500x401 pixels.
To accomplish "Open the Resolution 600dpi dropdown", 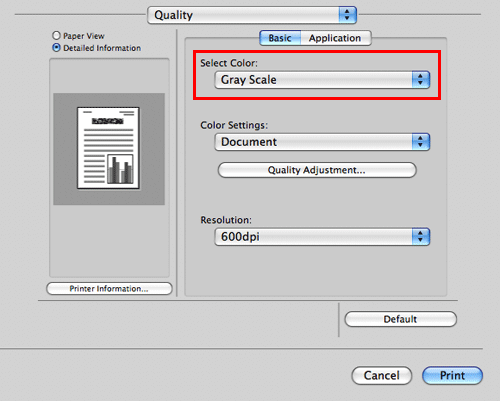I will pos(322,237).
